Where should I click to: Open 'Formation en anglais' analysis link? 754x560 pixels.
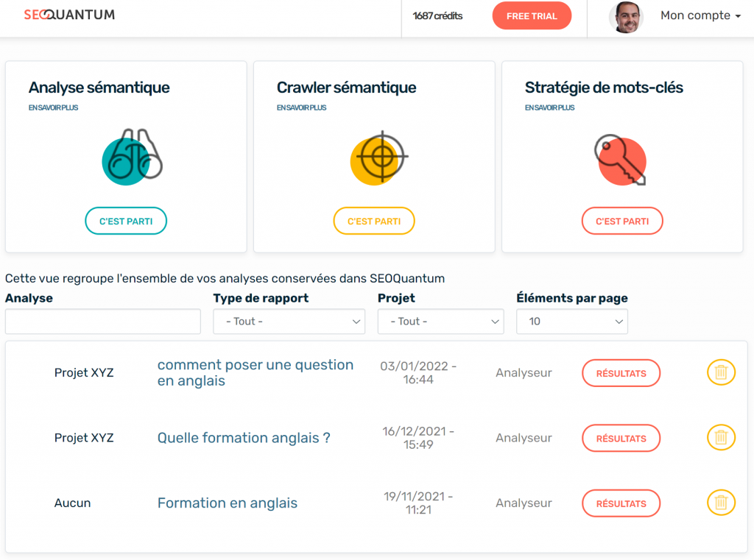pyautogui.click(x=228, y=503)
